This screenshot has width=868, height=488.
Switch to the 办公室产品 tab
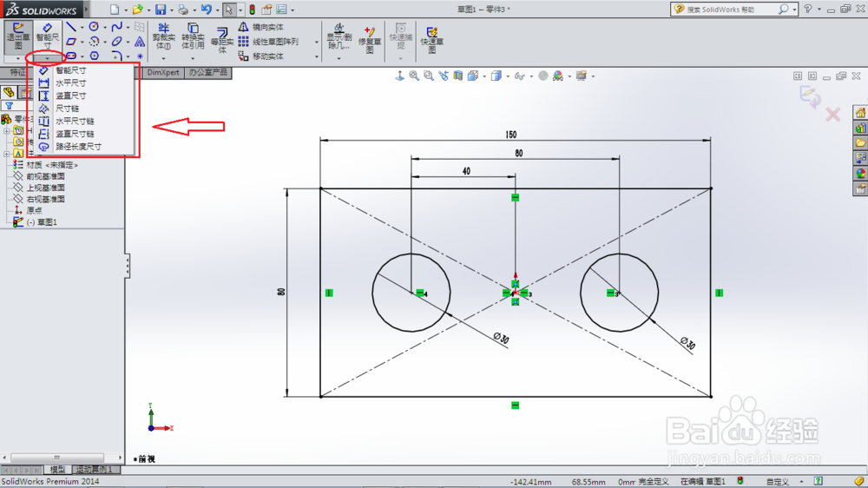207,73
